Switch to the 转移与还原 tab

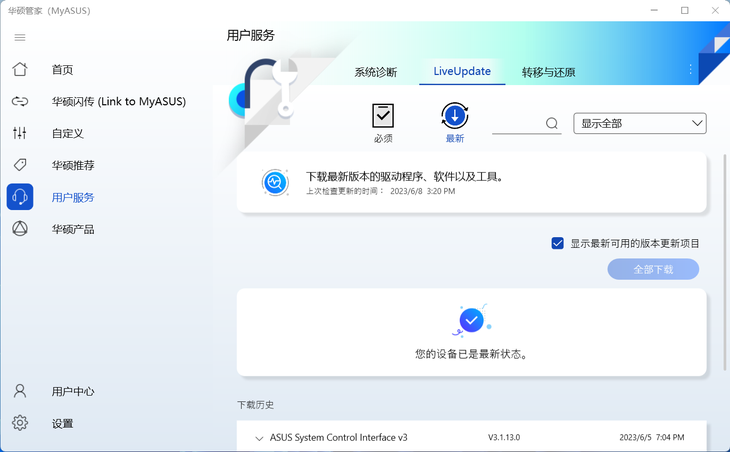pos(548,72)
